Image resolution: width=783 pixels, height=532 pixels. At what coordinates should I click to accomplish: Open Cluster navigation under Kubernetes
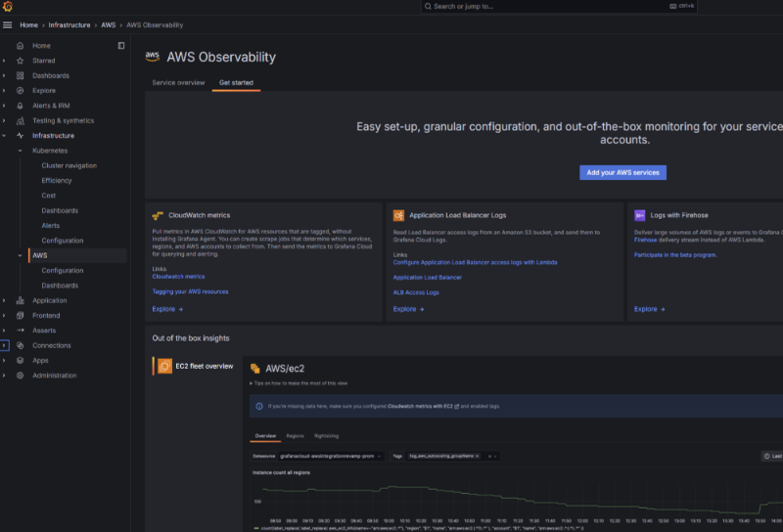(x=69, y=165)
